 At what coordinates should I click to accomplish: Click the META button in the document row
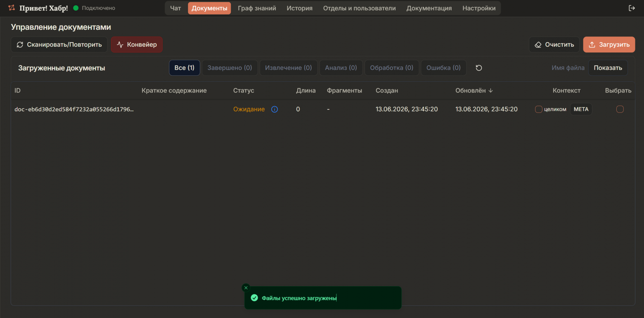coord(581,109)
